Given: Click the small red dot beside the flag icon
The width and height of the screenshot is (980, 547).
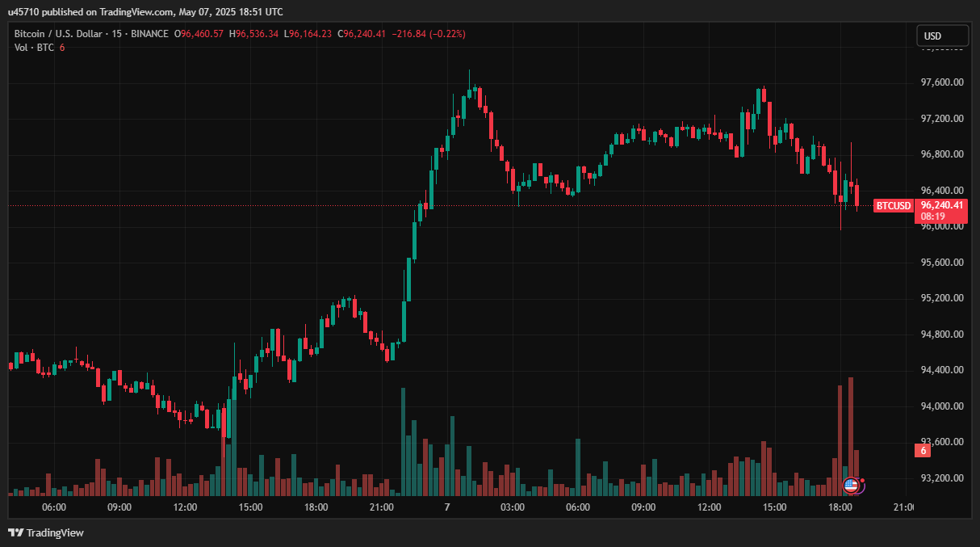Looking at the screenshot, I should [862, 480].
